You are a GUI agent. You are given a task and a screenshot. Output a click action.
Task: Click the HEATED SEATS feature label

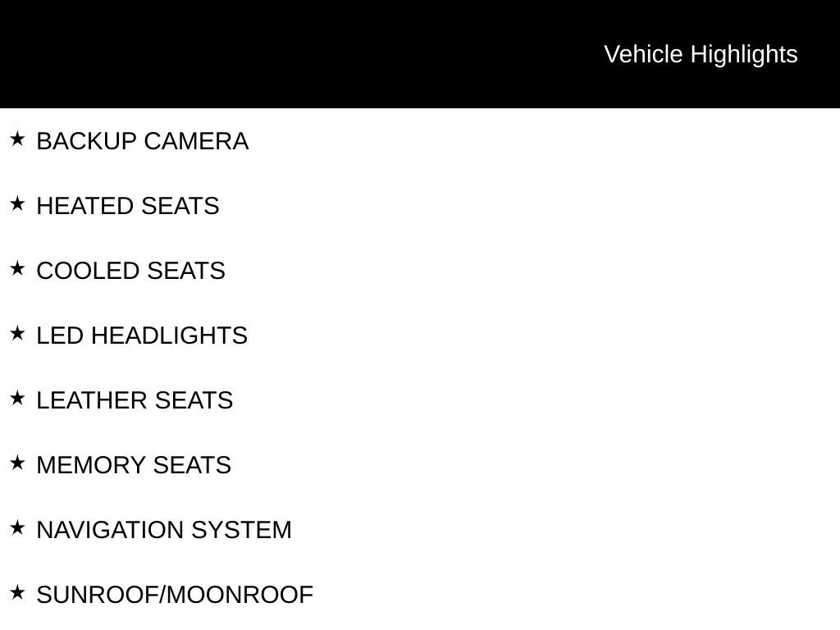128,206
